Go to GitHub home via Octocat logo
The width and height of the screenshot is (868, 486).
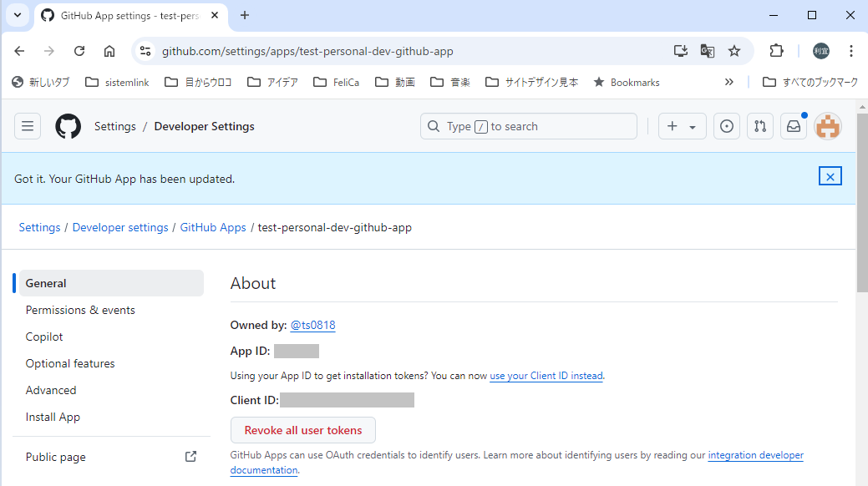(69, 126)
